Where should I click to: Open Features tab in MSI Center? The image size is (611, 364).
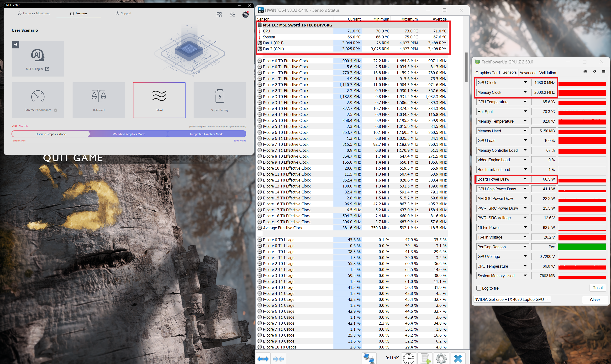[x=79, y=13]
